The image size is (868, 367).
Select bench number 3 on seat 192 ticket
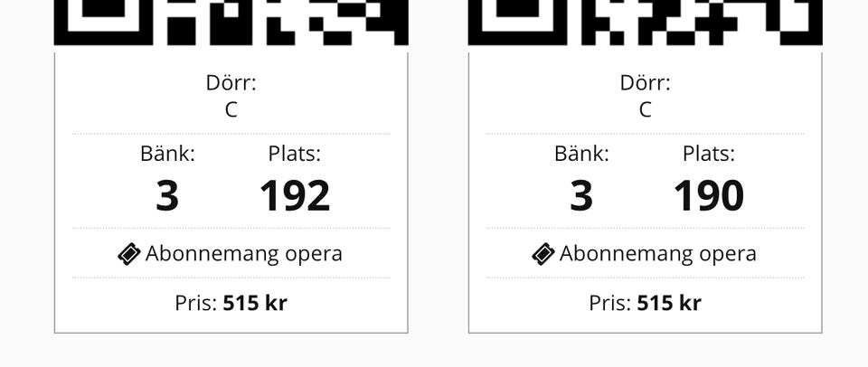167,195
